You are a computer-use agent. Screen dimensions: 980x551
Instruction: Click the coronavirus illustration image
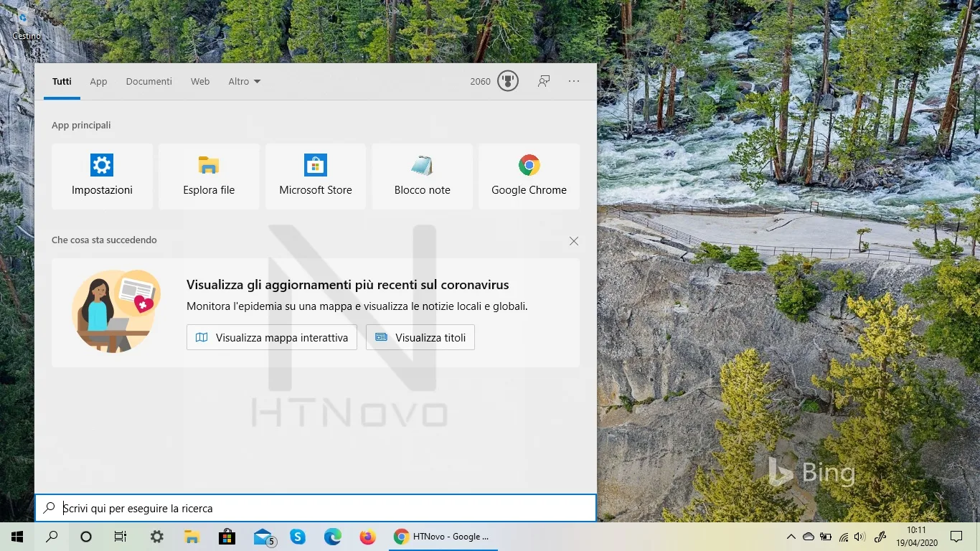[116, 311]
